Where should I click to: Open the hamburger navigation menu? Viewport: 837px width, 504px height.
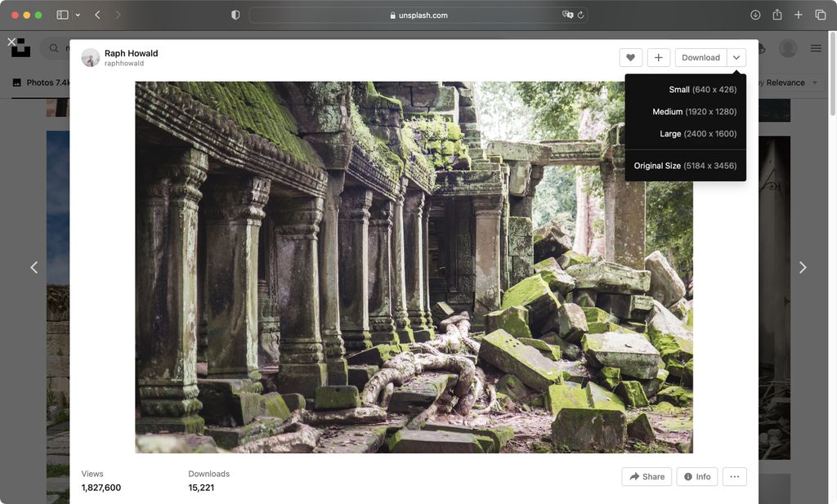[x=816, y=47]
